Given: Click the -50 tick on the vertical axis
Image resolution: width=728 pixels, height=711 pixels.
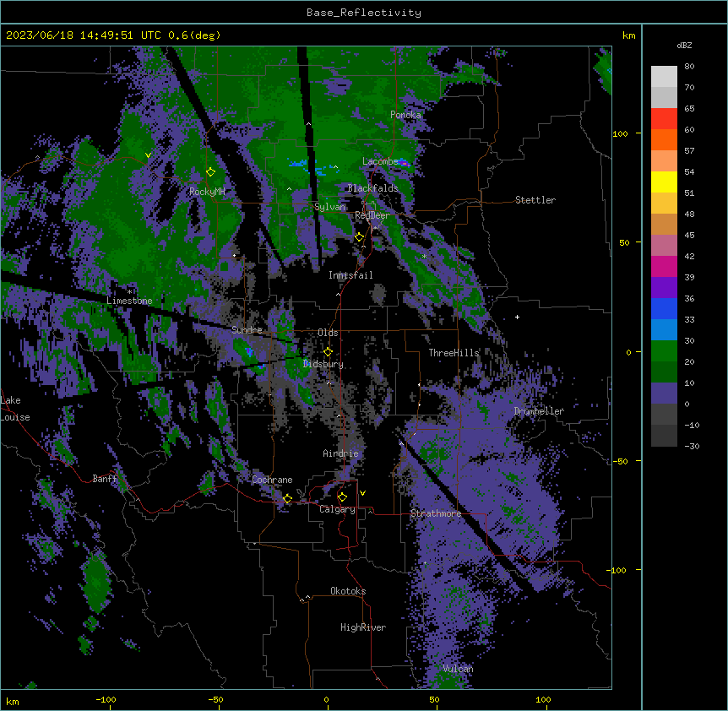Looking at the screenshot, I should click(620, 461).
